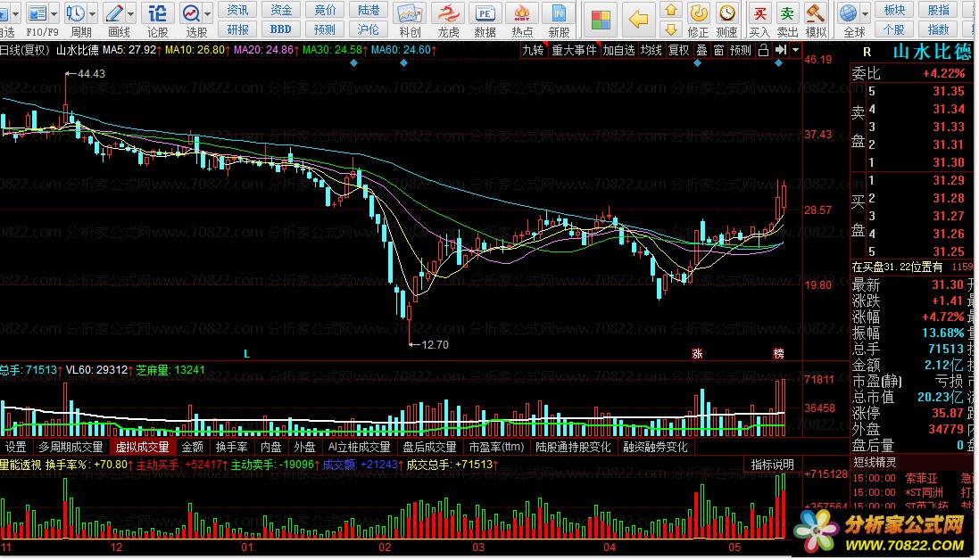Open the 数据 PE data icon
This screenshot has height=560, width=979.
pos(485,12)
